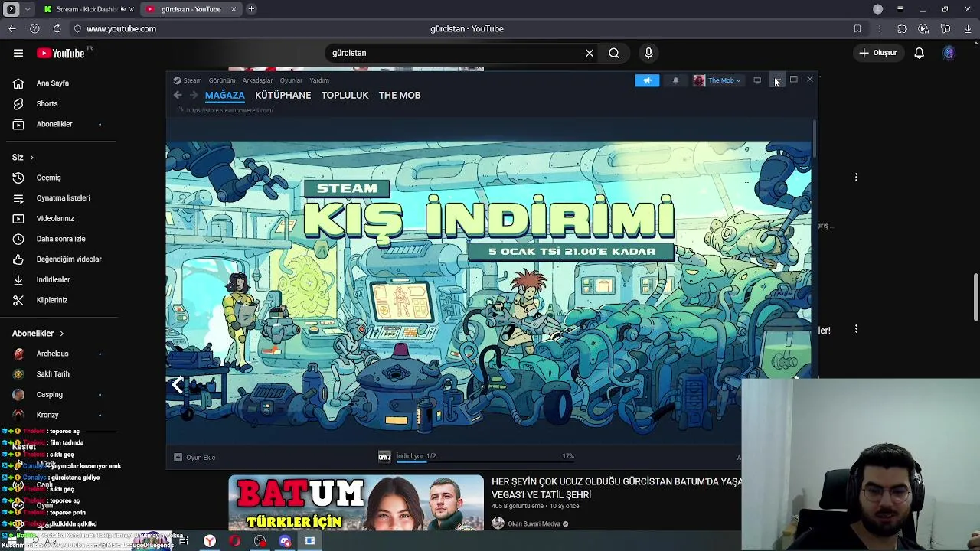Open the YouTube Shorts sidebar icon
This screenshot has width=980, height=551.
tap(18, 103)
